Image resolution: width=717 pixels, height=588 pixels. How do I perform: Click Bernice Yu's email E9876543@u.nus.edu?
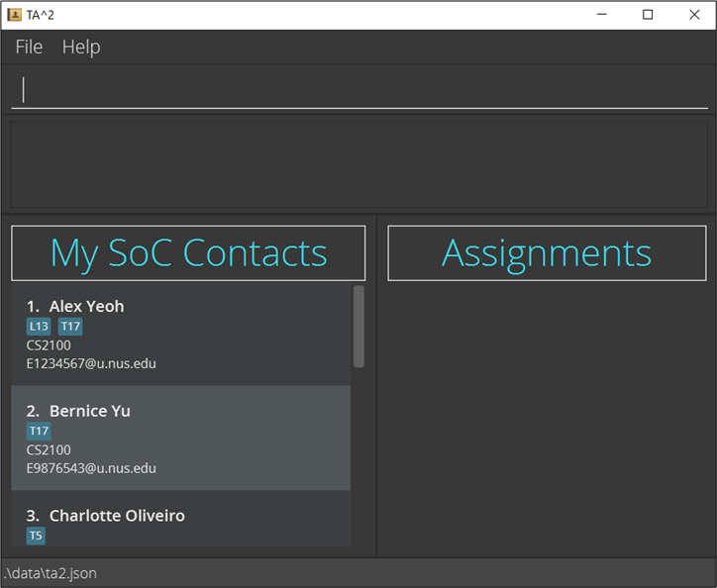click(x=91, y=468)
